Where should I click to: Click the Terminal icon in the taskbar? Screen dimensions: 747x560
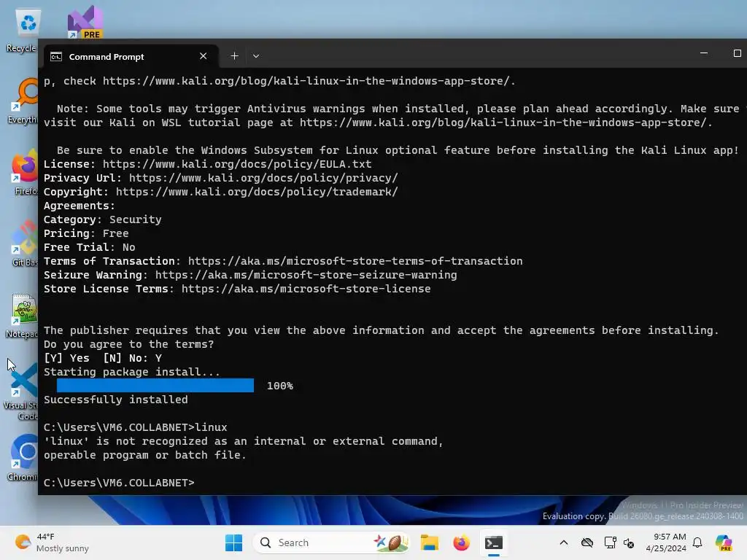tap(494, 542)
